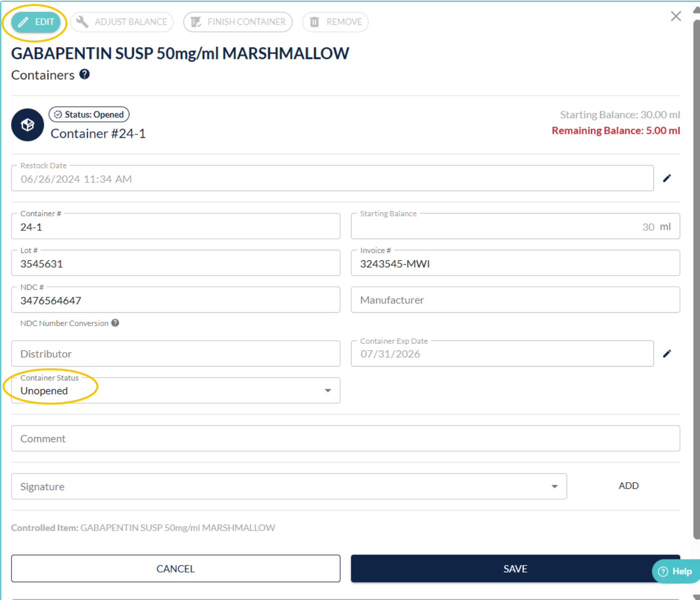700x600 pixels.
Task: Open the Container Status dropdown
Action: pos(176,391)
